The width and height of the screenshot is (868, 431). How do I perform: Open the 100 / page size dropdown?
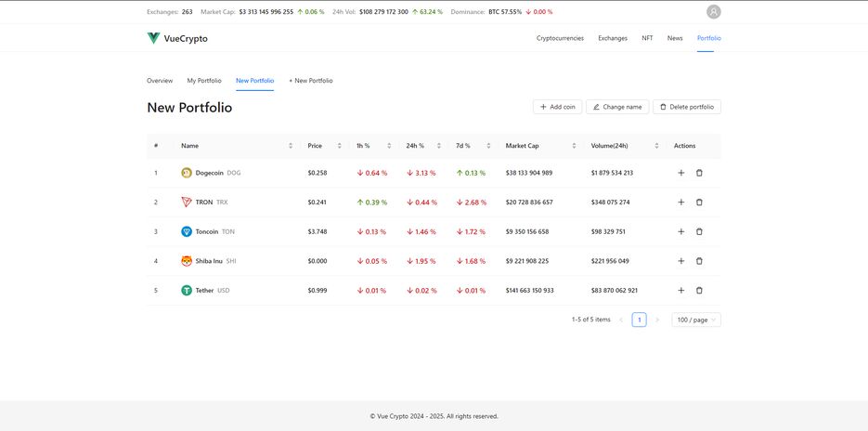coord(696,320)
